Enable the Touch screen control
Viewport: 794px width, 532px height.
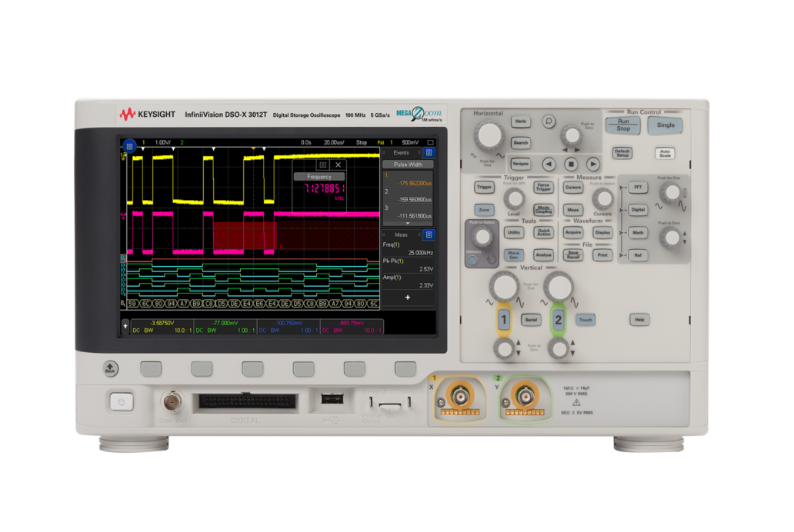coord(585,319)
